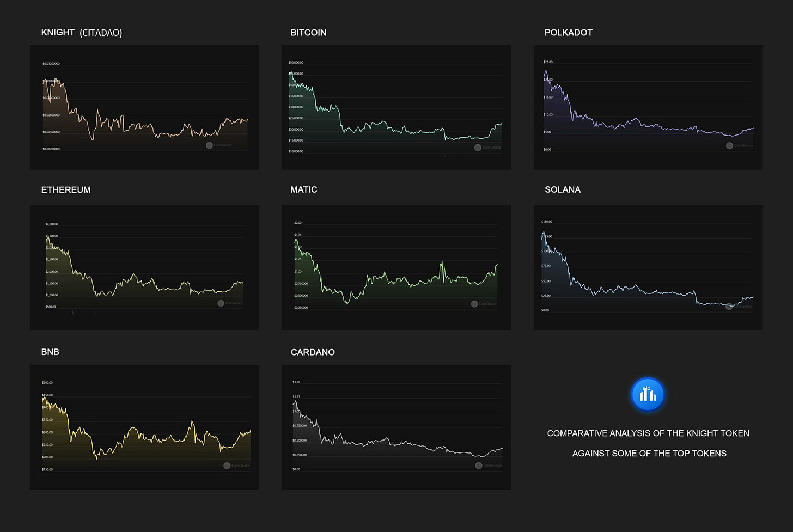This screenshot has height=532, width=793.
Task: Click the BITCOIN heading
Action: [x=308, y=33]
